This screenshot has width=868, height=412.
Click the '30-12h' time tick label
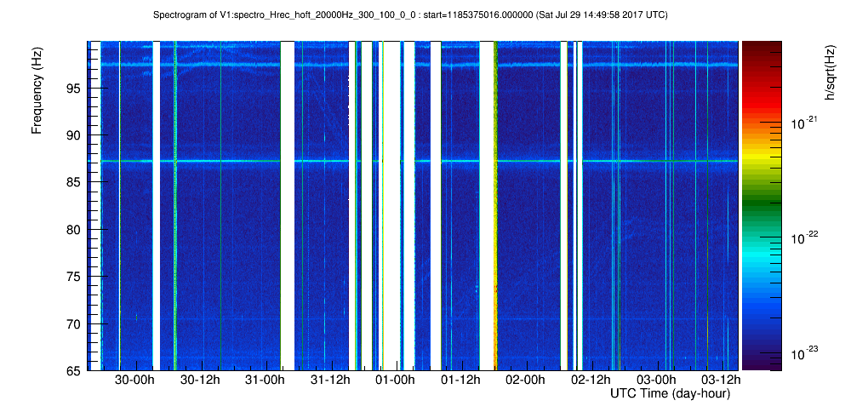(x=202, y=380)
